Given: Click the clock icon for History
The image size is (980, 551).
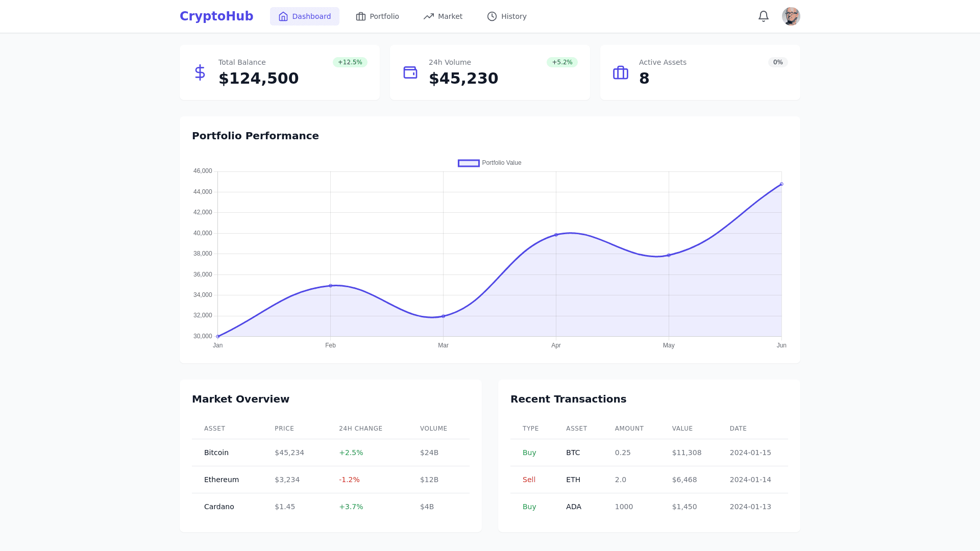Looking at the screenshot, I should 492,16.
